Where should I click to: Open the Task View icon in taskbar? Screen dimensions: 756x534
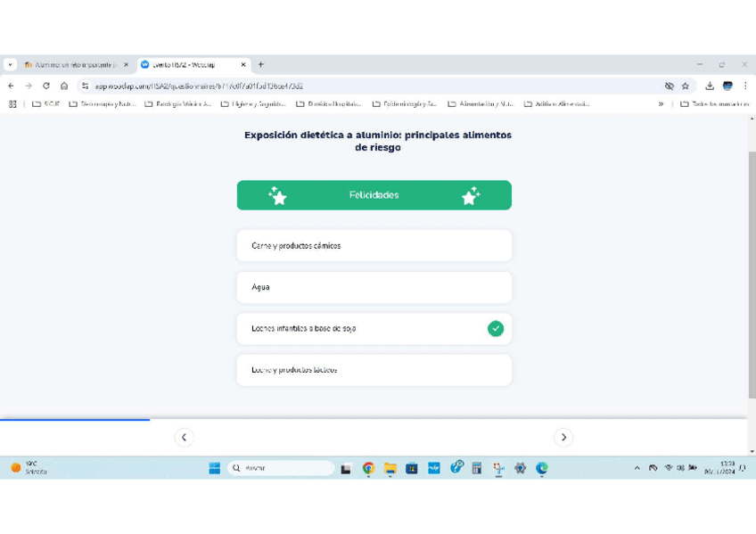(346, 468)
